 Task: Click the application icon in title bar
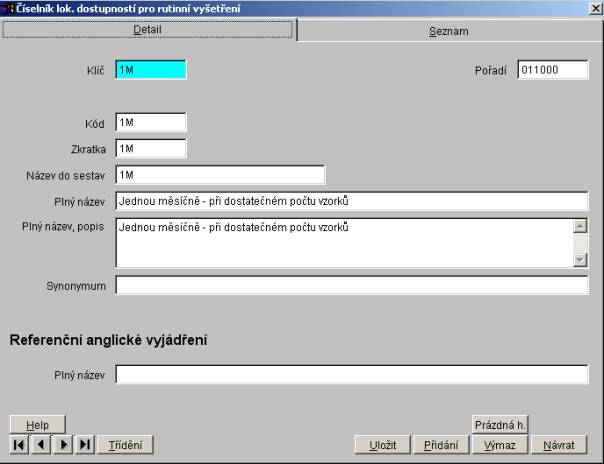pos(8,8)
